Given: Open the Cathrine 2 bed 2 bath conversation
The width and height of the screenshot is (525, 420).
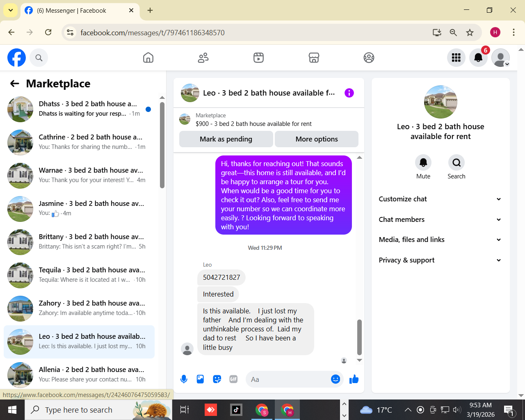Looking at the screenshot, I should pos(79,142).
